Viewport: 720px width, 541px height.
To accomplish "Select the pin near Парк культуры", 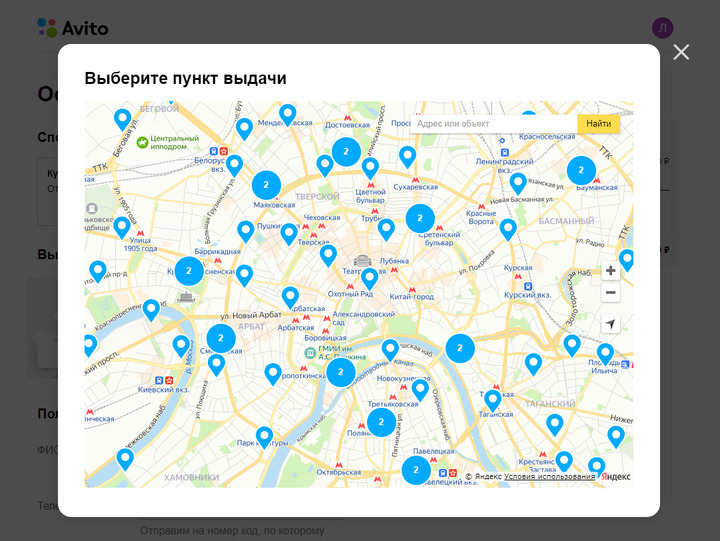I will click(x=265, y=436).
